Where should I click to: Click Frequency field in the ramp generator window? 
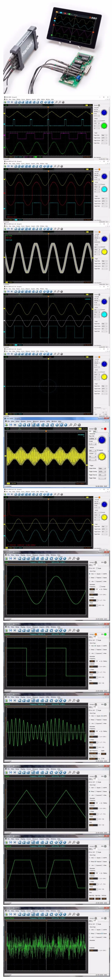pos(92,803)
